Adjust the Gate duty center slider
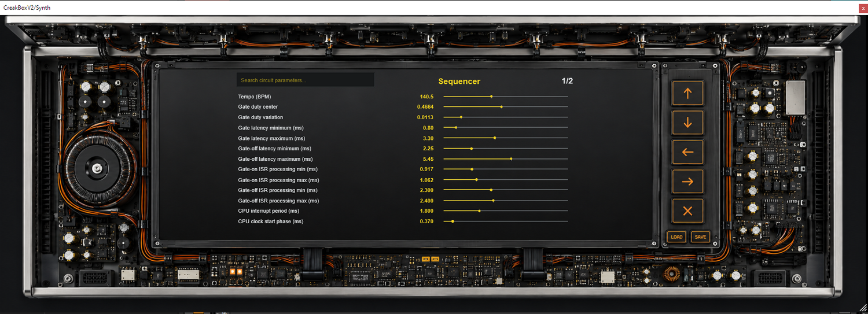The image size is (868, 314). point(505,107)
